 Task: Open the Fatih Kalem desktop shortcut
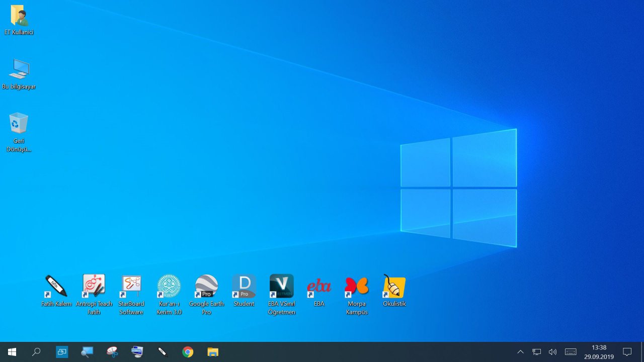[56, 287]
